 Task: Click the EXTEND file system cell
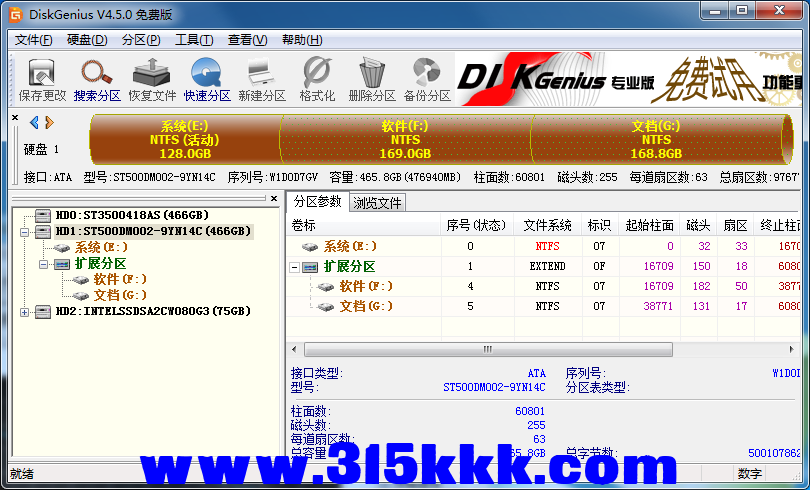pos(548,266)
